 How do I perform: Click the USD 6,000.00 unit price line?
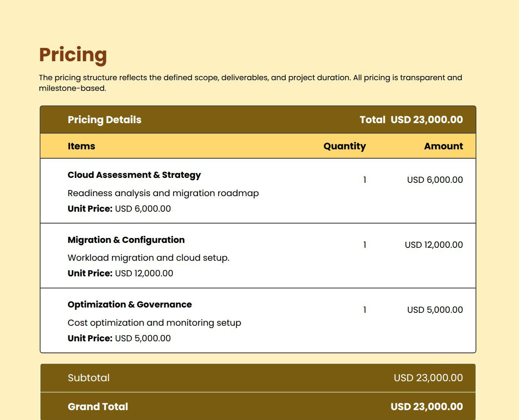(x=119, y=209)
